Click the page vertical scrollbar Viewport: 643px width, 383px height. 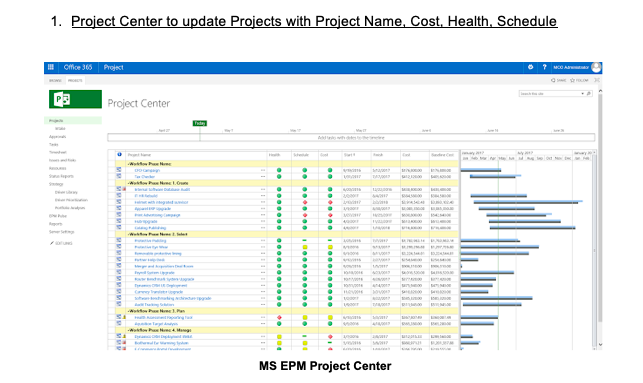(600, 217)
